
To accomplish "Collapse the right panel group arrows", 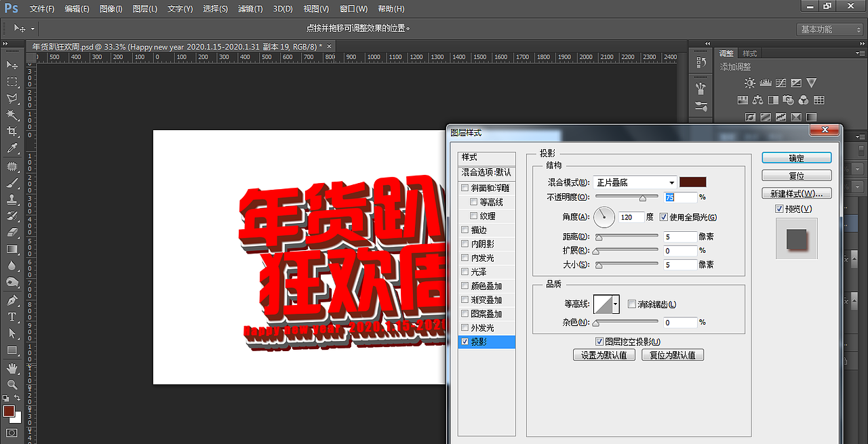I will (707, 43).
